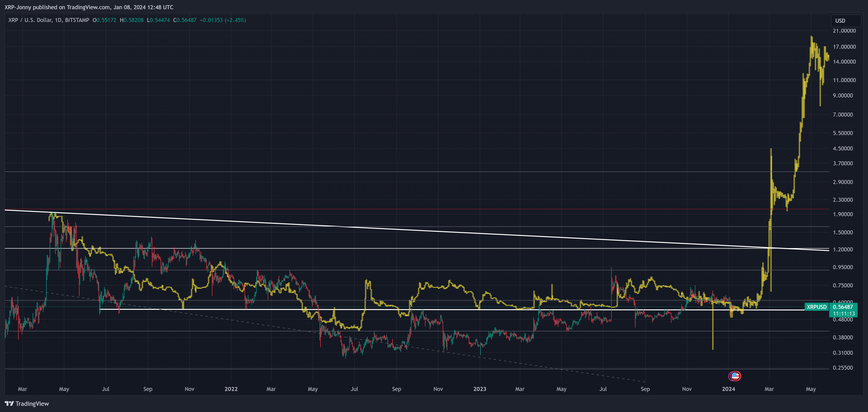
Task: Click the 0.75000 price axis label
Action: [843, 286]
